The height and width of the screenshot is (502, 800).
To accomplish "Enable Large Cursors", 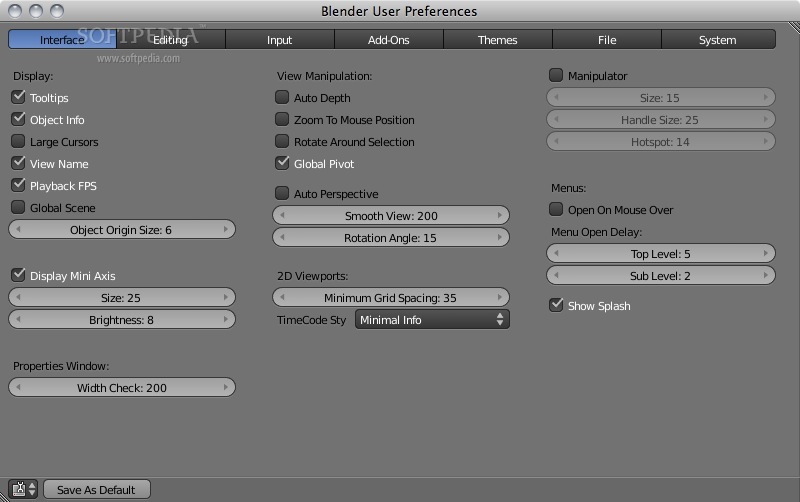I will [18, 141].
